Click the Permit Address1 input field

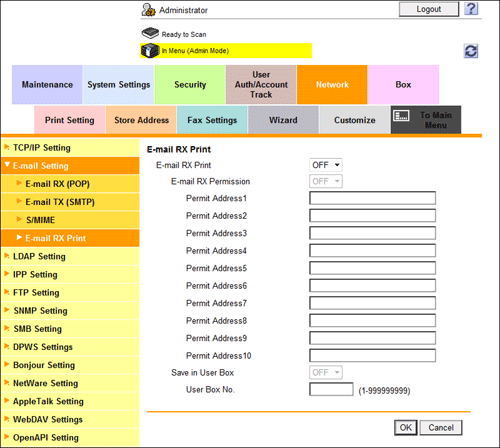(x=372, y=198)
